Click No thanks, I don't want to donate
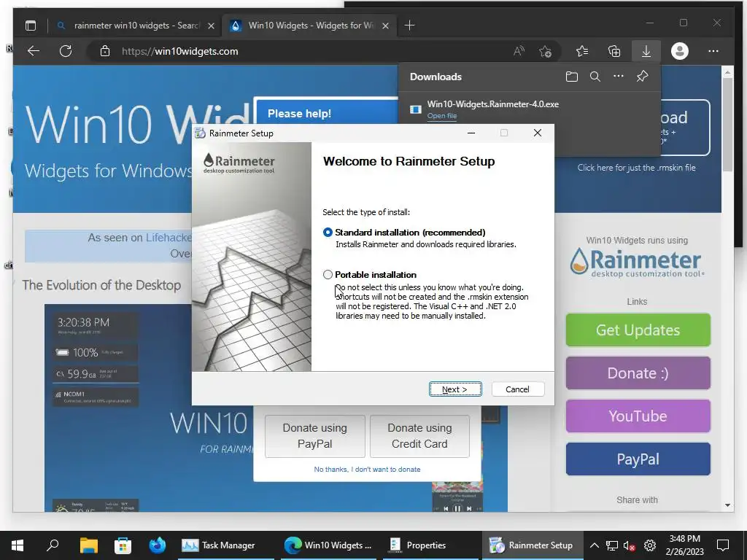The height and width of the screenshot is (560, 747). point(367,469)
